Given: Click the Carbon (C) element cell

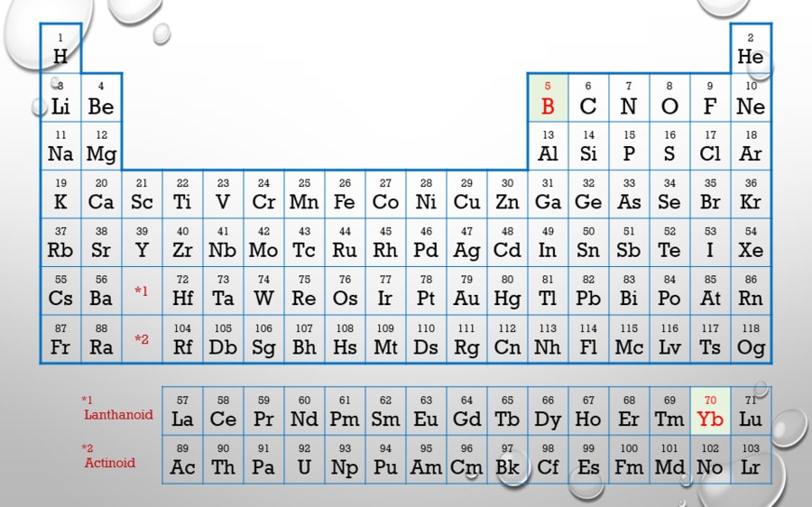Looking at the screenshot, I should 588,97.
